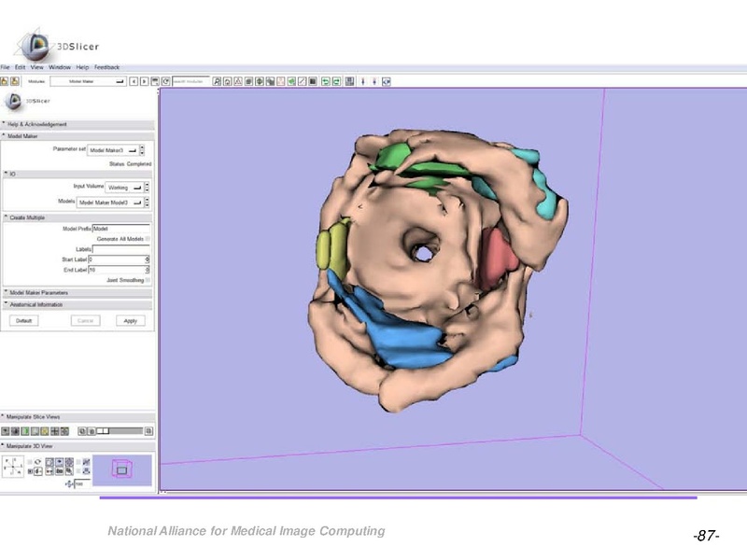Toggle the Generate All Models checkbox
Image resolution: width=747 pixels, height=560 pixels.
click(148, 239)
